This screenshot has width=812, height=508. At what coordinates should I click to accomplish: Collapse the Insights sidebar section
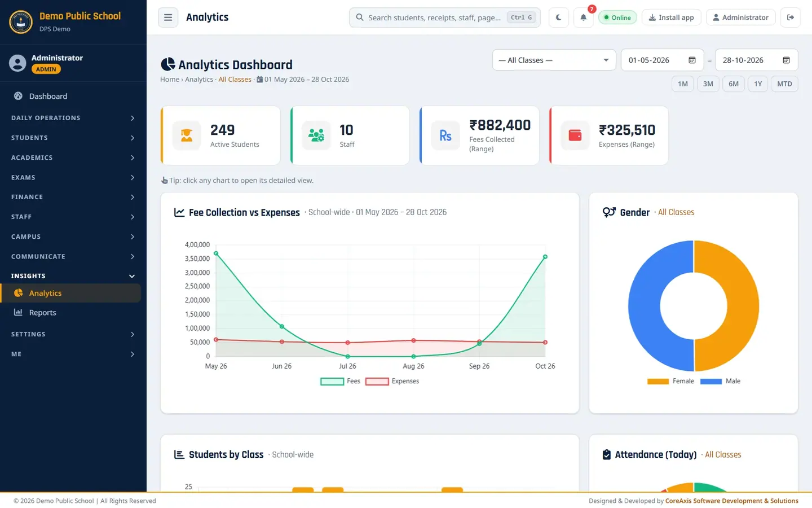point(73,276)
